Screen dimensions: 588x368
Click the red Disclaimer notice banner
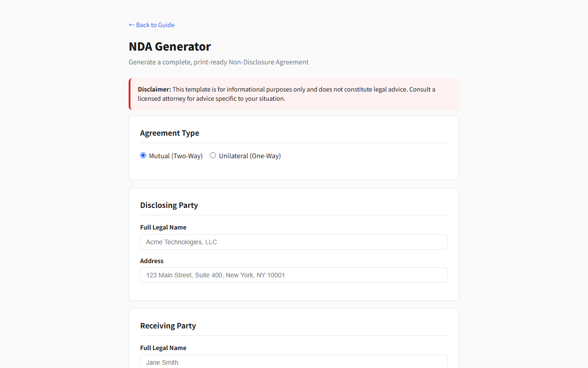(x=294, y=94)
